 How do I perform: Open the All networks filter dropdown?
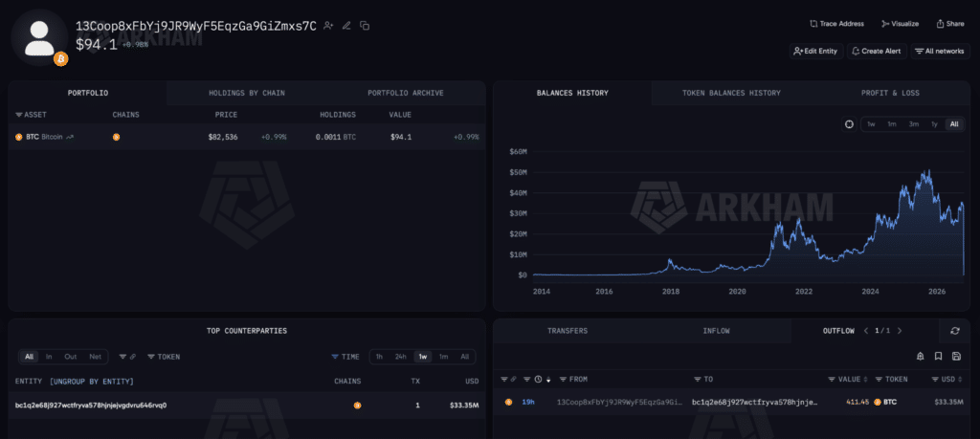(940, 52)
